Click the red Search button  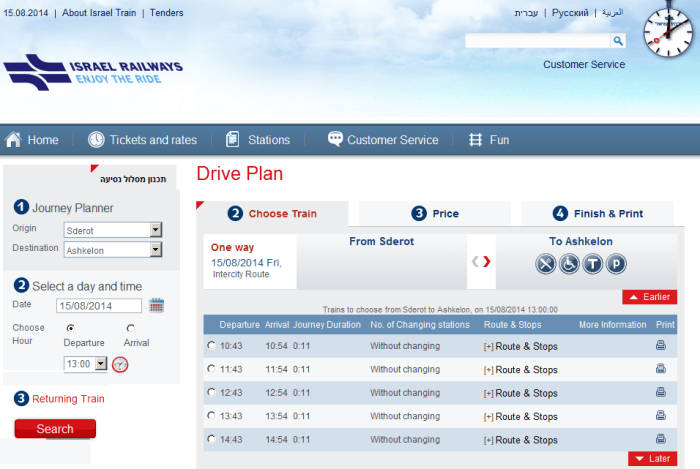coord(55,429)
